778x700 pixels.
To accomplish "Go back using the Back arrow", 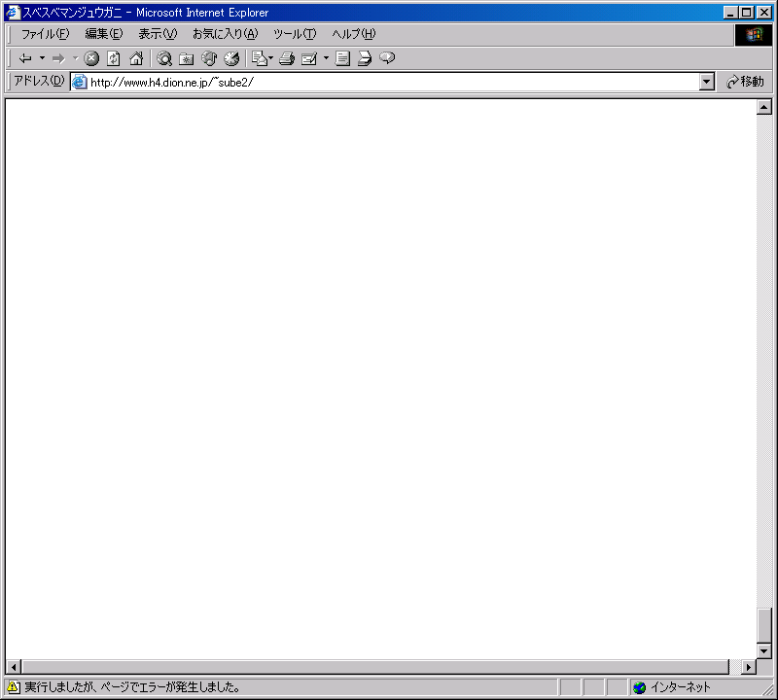I will point(25,58).
